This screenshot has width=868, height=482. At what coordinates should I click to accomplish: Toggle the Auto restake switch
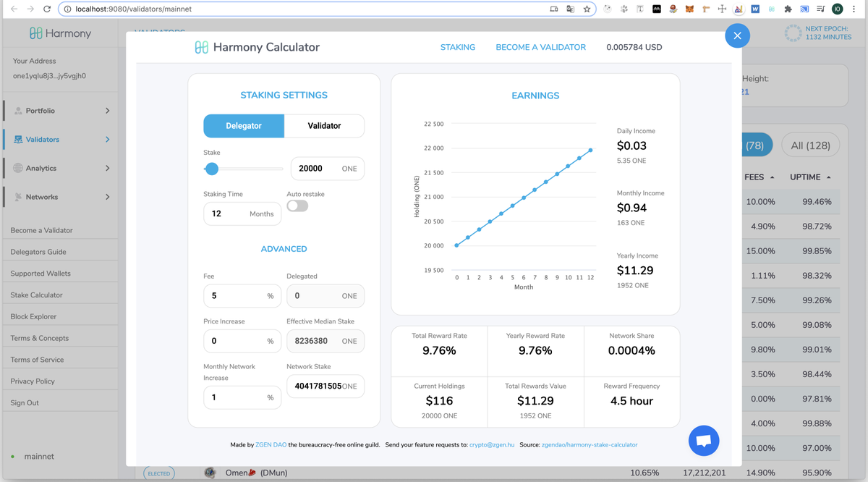[x=297, y=206]
